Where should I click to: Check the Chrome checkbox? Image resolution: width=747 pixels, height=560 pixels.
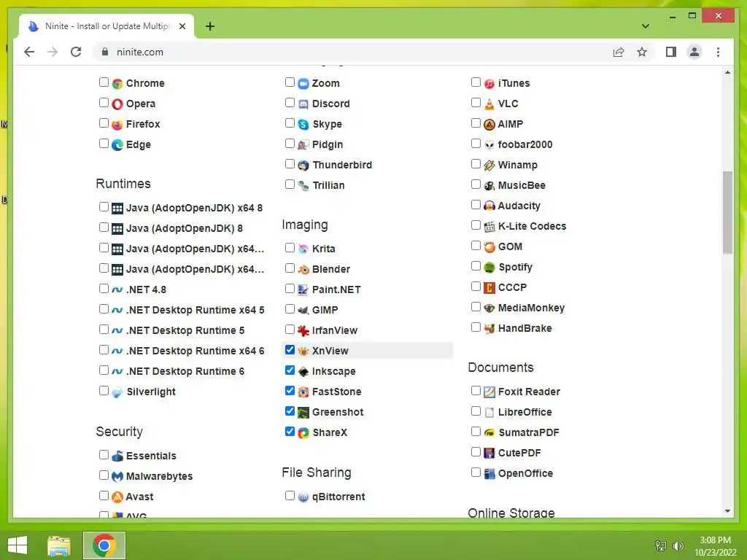point(104,82)
